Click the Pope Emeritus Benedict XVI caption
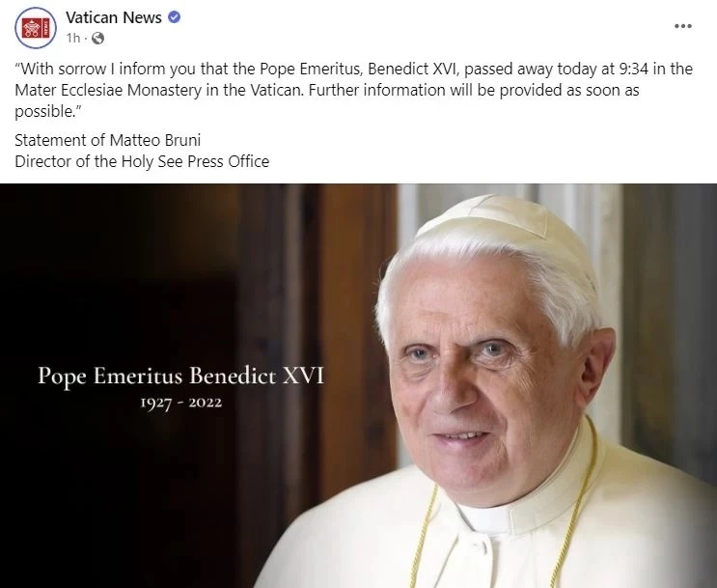Viewport: 717px width, 588px height. [x=180, y=377]
